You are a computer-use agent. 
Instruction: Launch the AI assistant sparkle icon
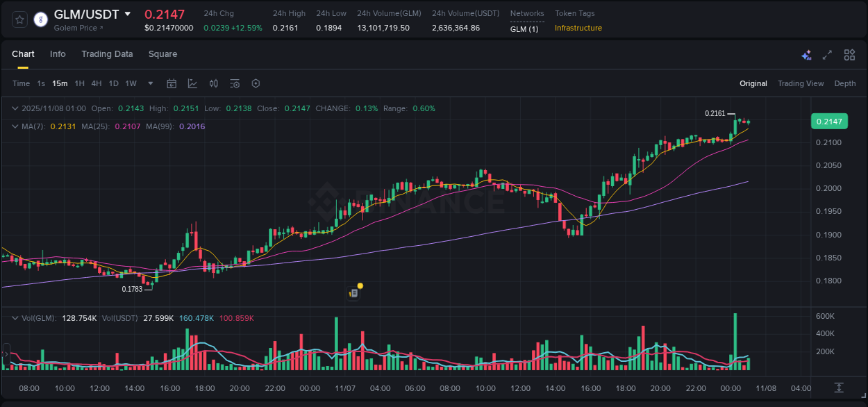pos(806,54)
